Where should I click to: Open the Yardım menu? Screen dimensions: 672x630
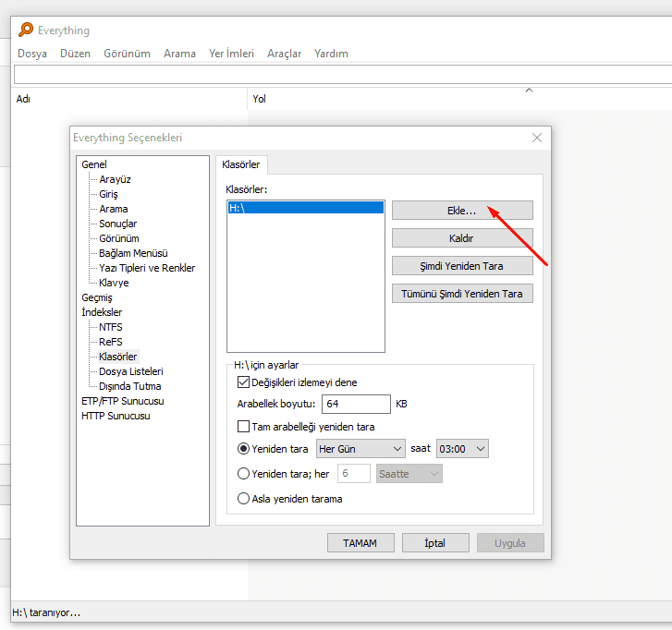point(331,54)
